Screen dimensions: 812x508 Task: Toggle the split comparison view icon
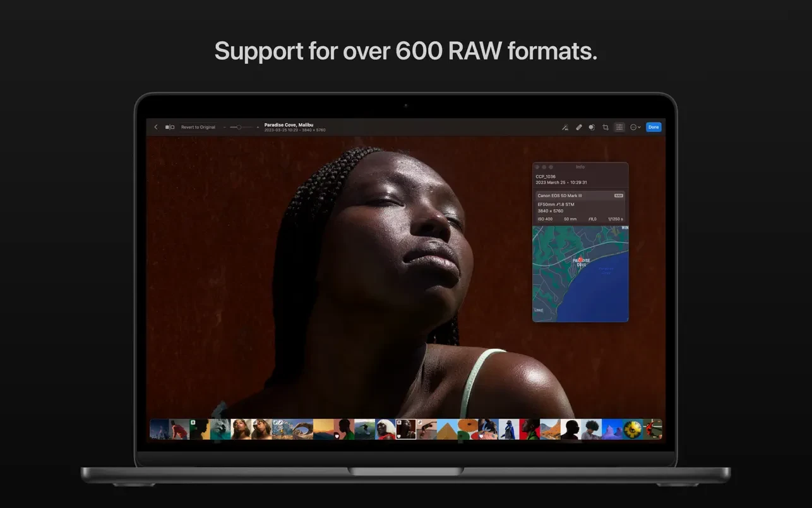[170, 127]
